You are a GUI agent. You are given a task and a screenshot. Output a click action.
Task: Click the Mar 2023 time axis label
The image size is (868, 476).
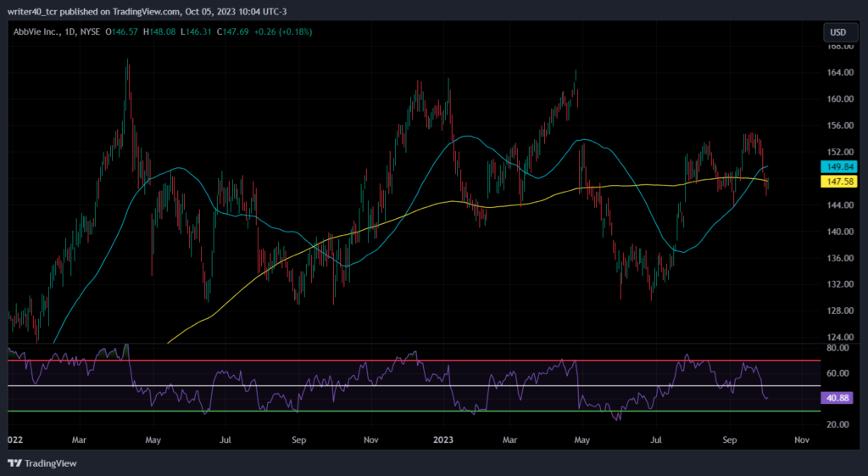click(509, 440)
